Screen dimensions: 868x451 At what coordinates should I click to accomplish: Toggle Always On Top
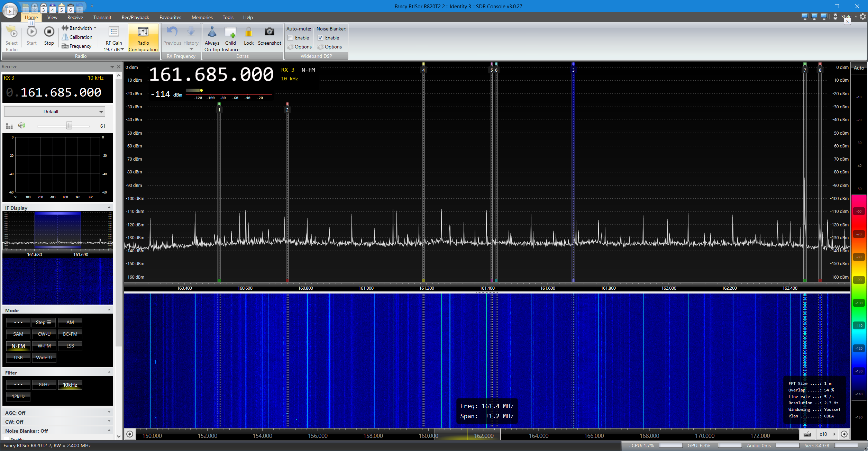pos(212,32)
